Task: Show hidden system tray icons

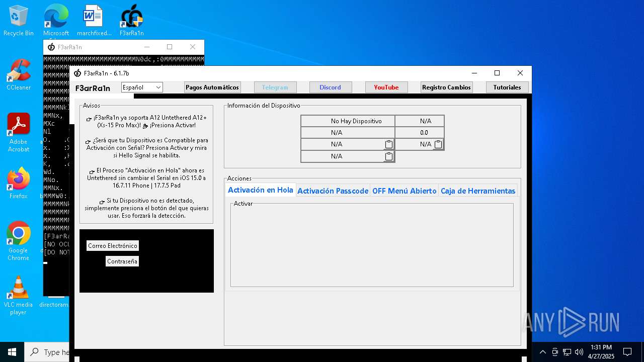Action: click(x=542, y=352)
